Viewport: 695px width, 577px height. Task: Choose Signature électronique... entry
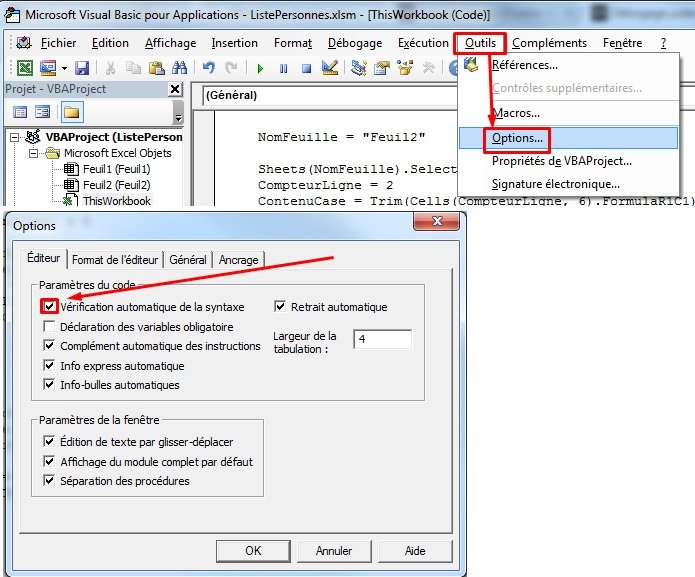pos(568,184)
